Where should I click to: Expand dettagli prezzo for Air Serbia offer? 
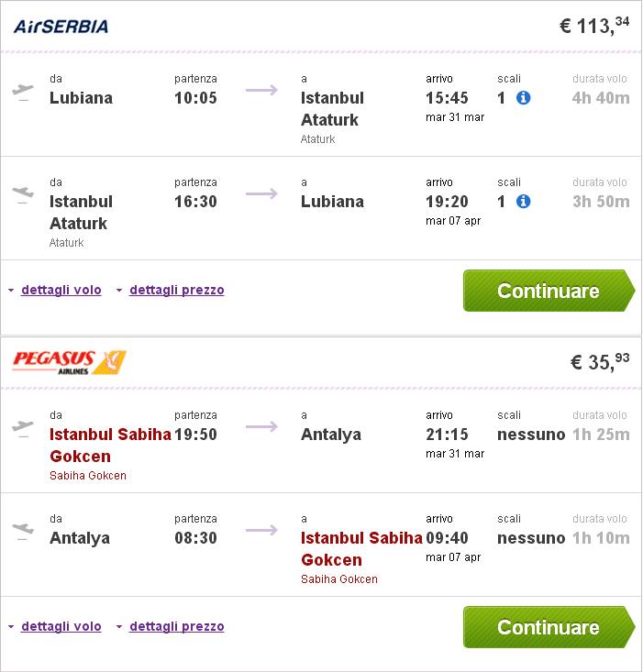(x=176, y=290)
